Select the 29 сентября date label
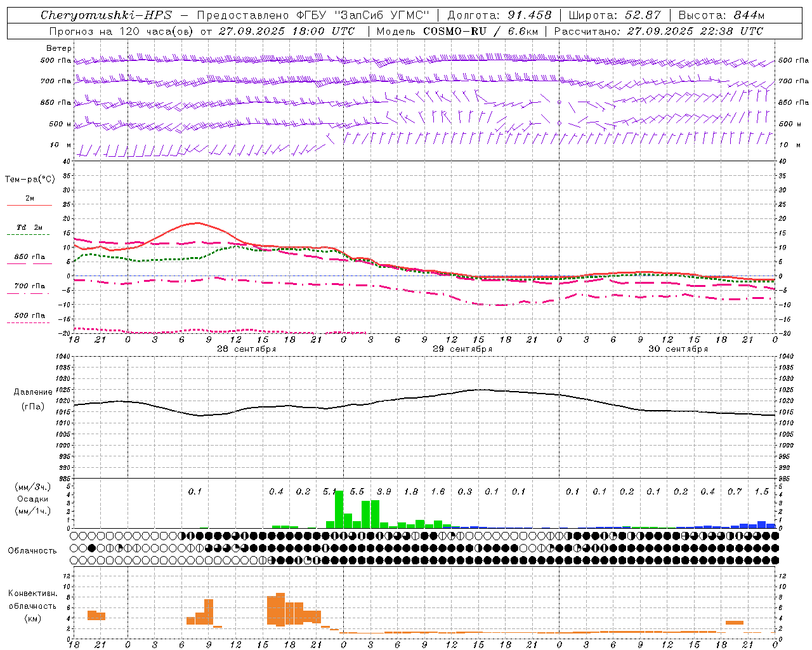812x650 pixels. tap(462, 349)
